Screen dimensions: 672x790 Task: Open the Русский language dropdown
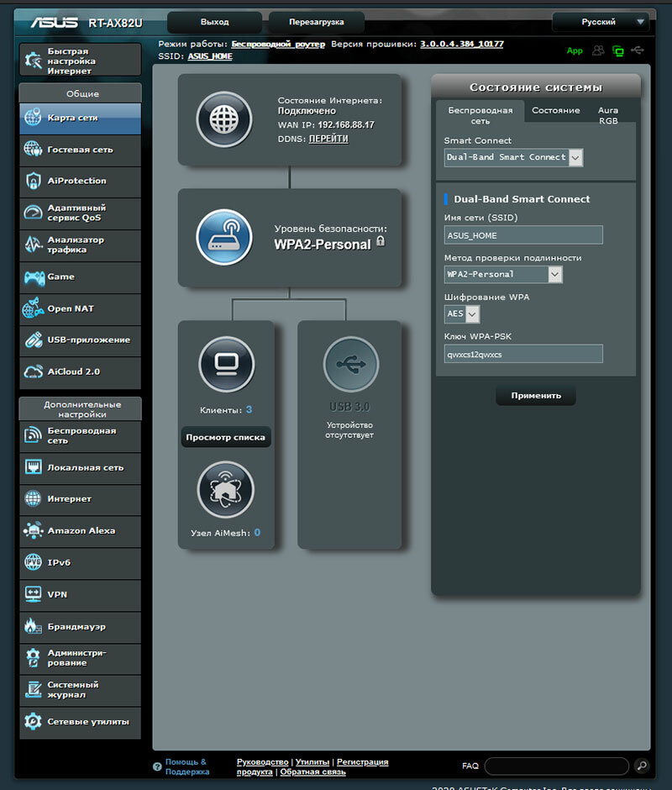click(601, 22)
